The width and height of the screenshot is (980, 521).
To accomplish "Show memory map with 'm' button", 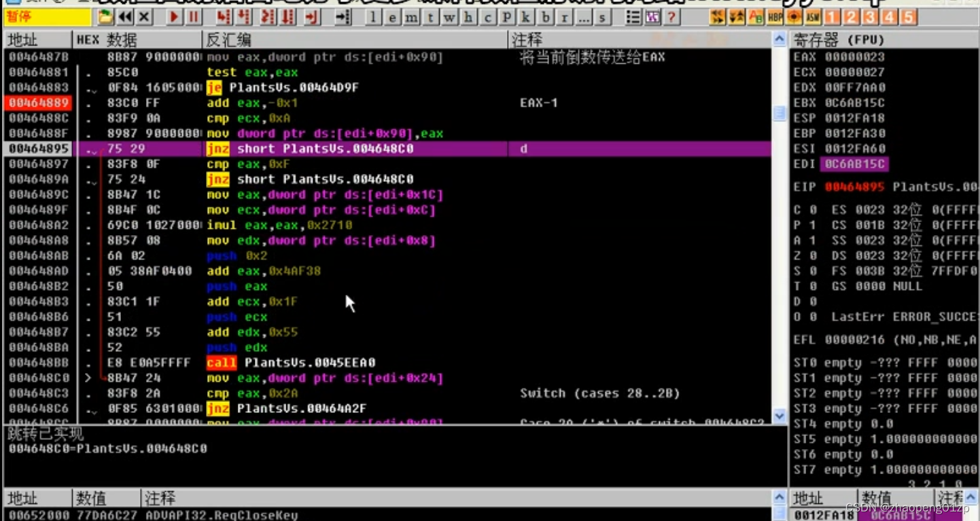I will (x=411, y=17).
